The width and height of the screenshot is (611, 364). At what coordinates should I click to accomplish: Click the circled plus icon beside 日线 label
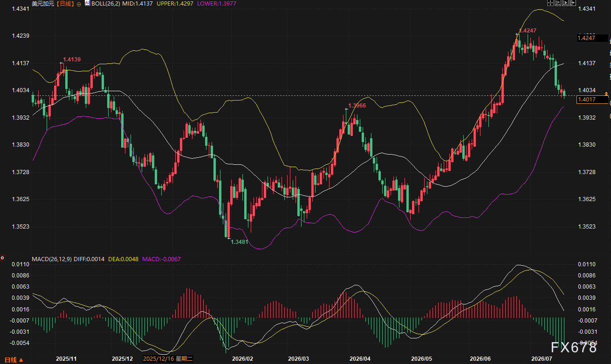(78, 4)
